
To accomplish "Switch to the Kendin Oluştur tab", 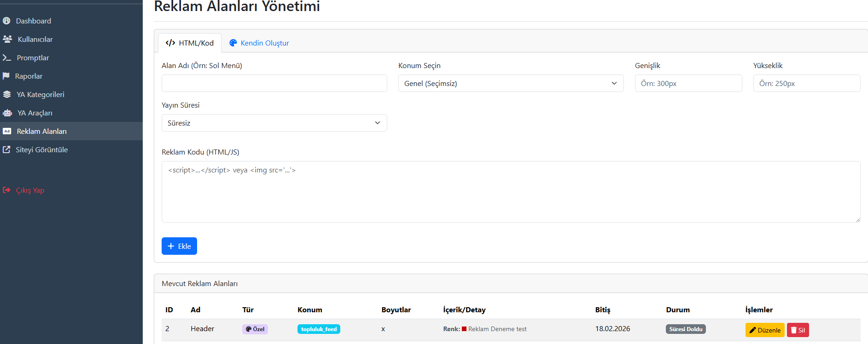I will [259, 43].
